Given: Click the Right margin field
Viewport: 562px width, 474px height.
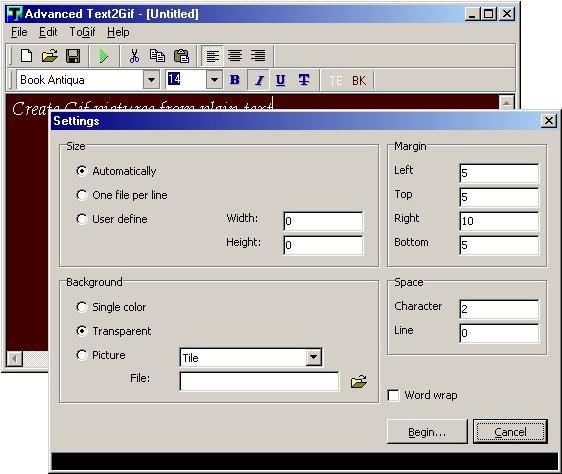Looking at the screenshot, I should pos(499,221).
